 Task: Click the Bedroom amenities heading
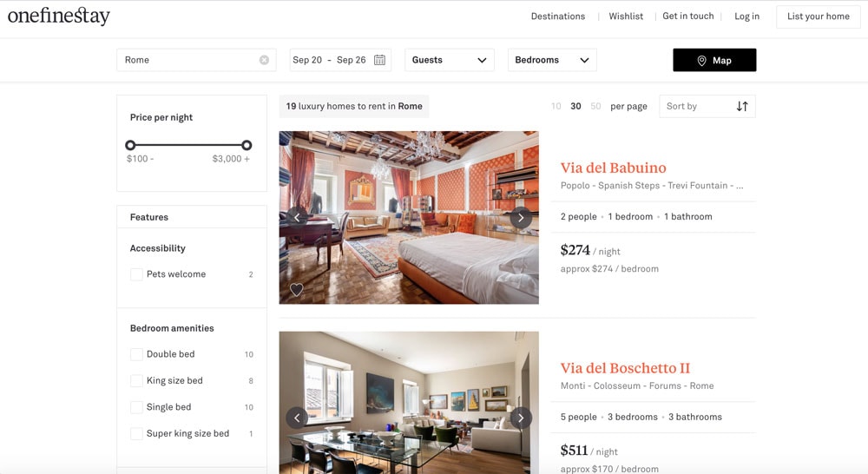(x=172, y=328)
